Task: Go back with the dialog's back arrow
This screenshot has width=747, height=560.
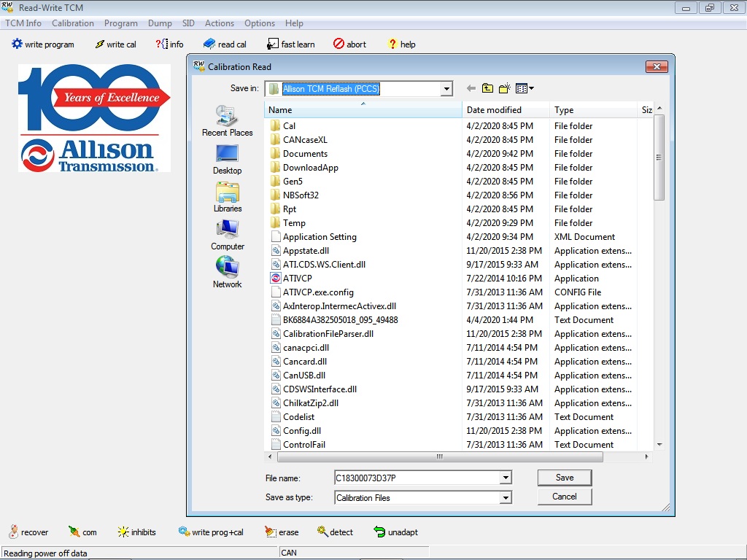Action: (x=471, y=88)
